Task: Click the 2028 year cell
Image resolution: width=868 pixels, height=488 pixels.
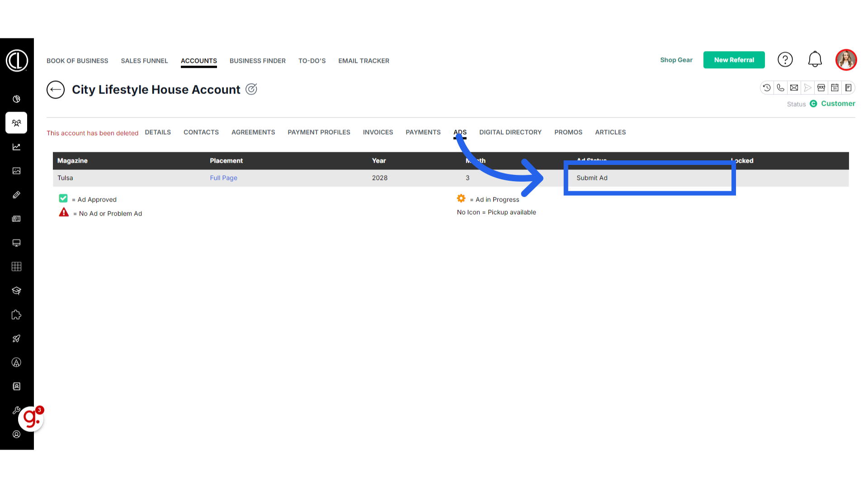Action: pos(380,178)
